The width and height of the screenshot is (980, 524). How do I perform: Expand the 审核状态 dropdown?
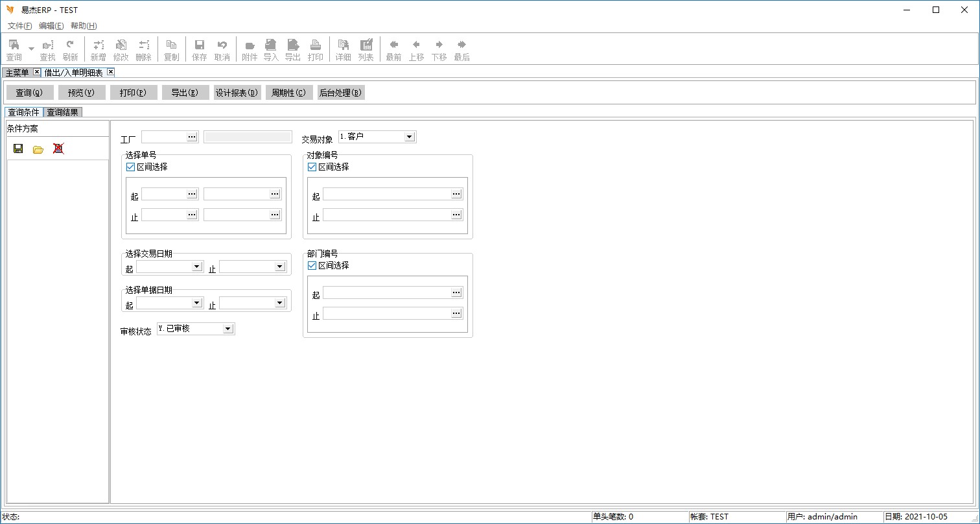coord(227,329)
